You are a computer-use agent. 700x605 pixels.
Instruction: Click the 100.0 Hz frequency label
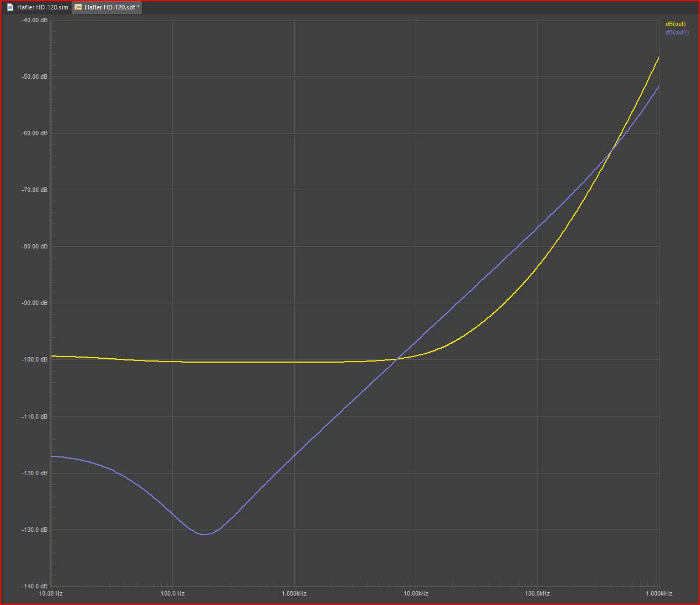coord(172,593)
